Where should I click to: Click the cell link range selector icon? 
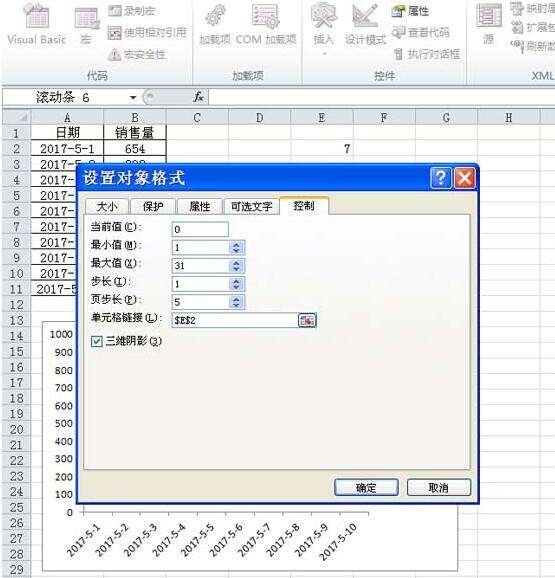[x=307, y=320]
